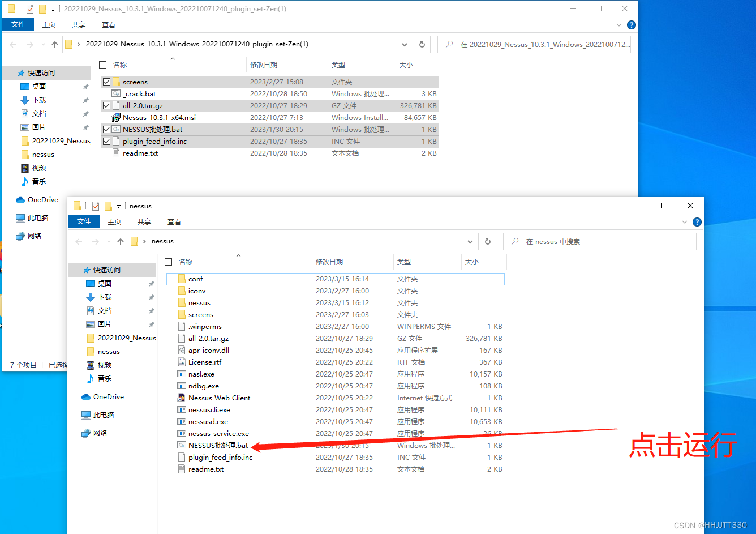Select nessus-service.exe application icon

(x=182, y=434)
